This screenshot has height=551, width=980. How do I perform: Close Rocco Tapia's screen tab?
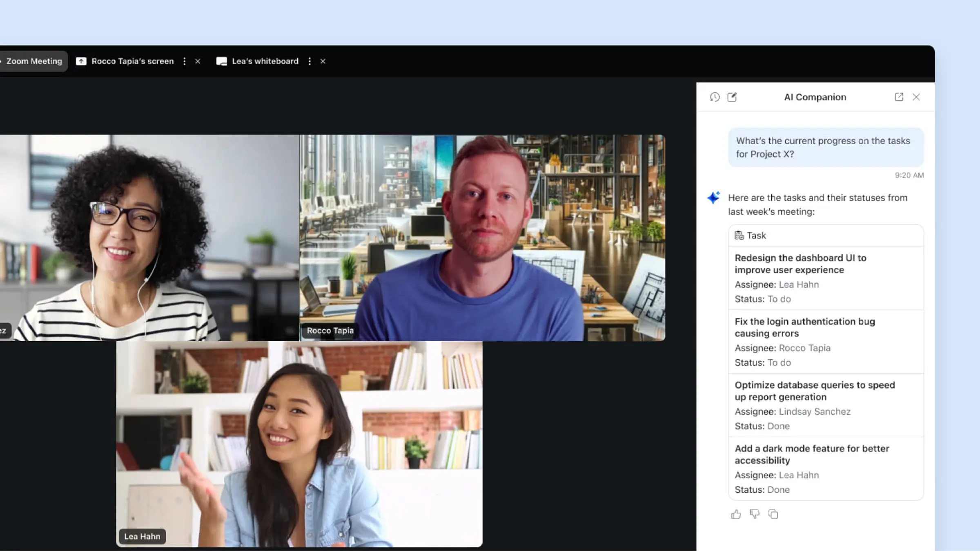[x=198, y=61]
